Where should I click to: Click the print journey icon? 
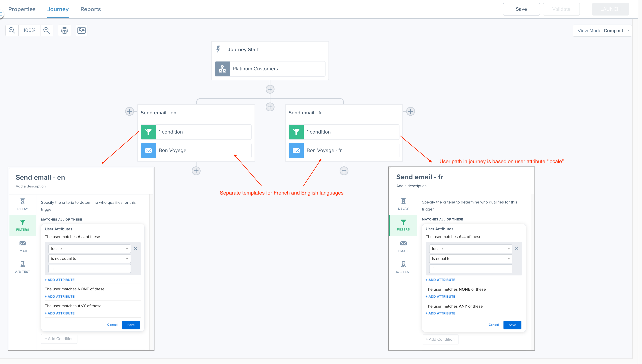pyautogui.click(x=65, y=30)
